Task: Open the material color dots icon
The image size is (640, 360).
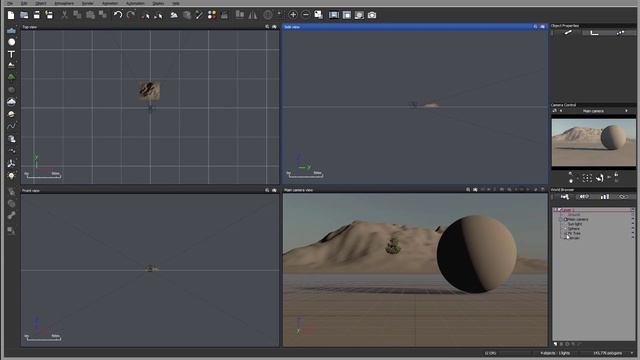Action: pyautogui.click(x=212, y=16)
